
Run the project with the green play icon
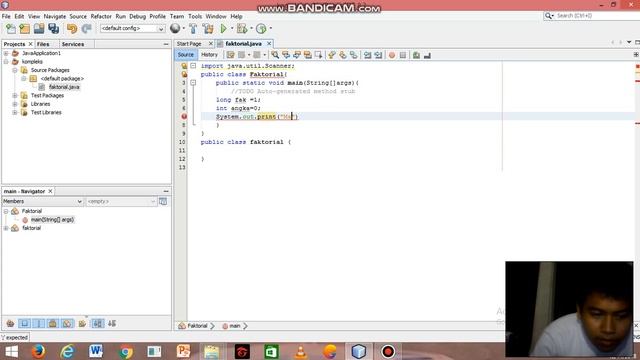pyautogui.click(x=223, y=29)
